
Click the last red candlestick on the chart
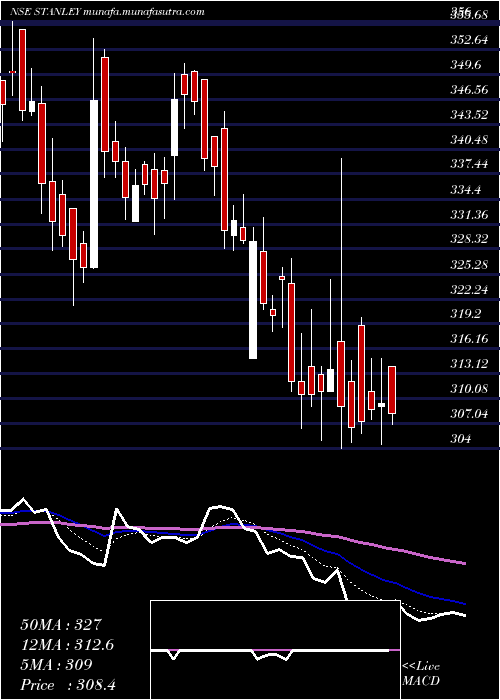tap(392, 390)
